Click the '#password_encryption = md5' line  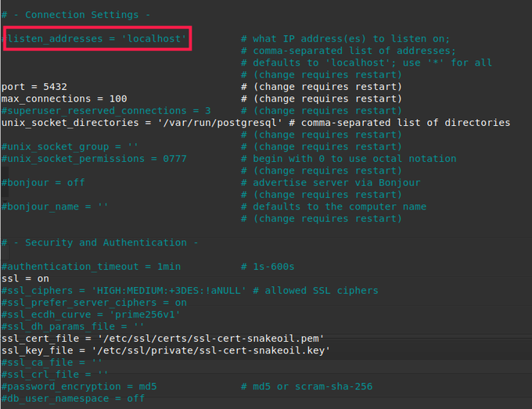[79, 386]
